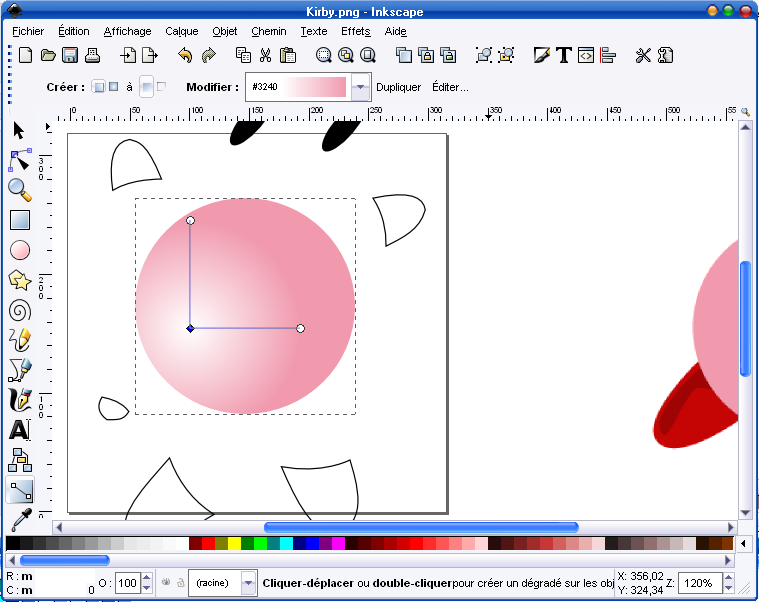Select the Text tool in toolbox
The image size is (759, 602).
tap(20, 430)
